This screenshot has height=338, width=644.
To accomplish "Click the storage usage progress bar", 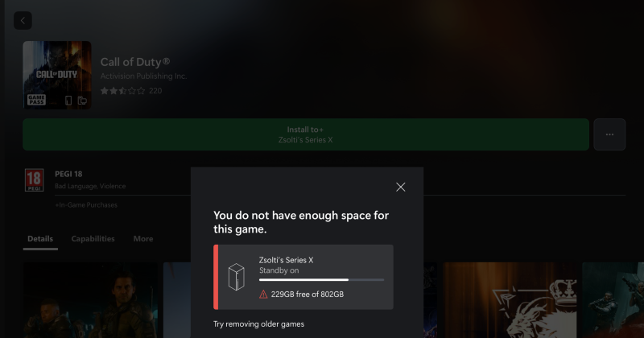I will tap(321, 280).
